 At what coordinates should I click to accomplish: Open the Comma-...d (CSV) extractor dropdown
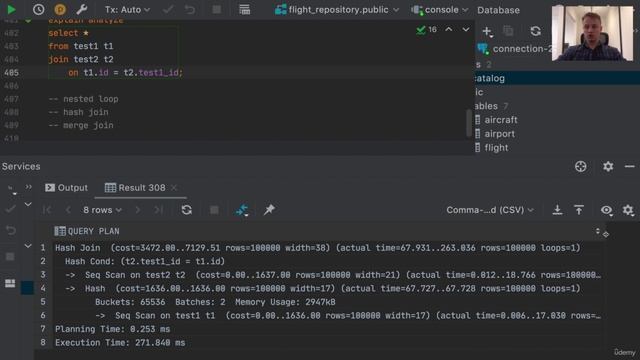(490, 210)
